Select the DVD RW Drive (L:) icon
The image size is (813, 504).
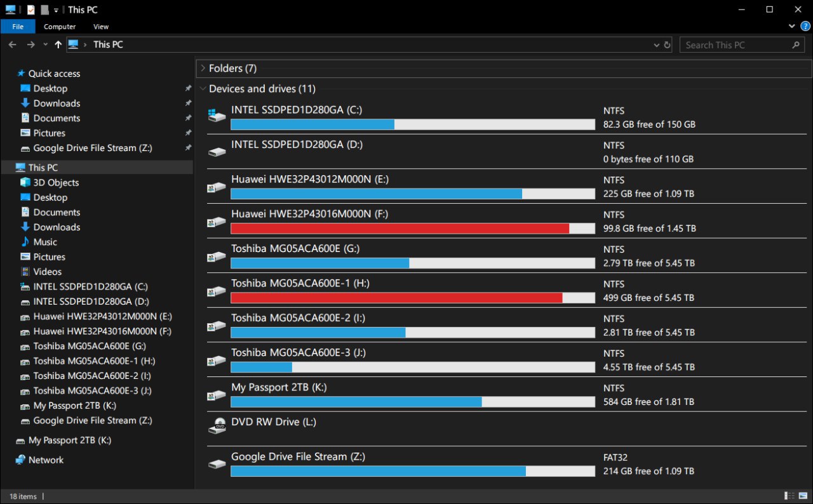point(217,427)
